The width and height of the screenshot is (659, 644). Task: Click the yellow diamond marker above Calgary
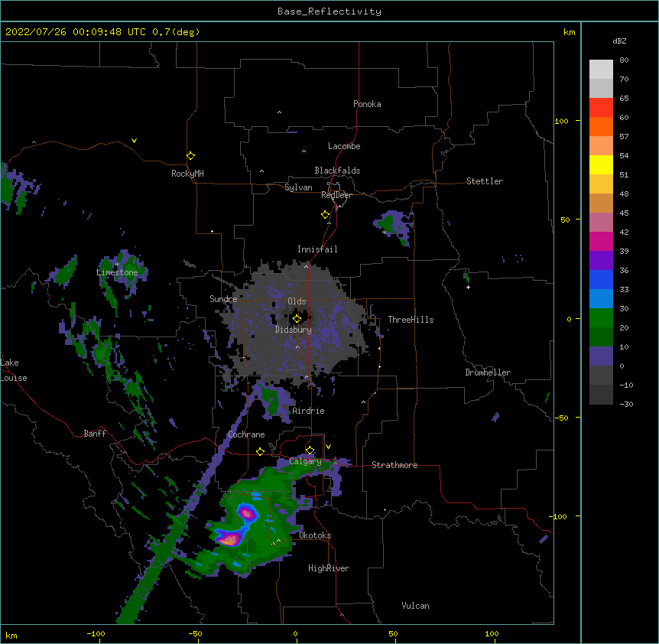310,450
